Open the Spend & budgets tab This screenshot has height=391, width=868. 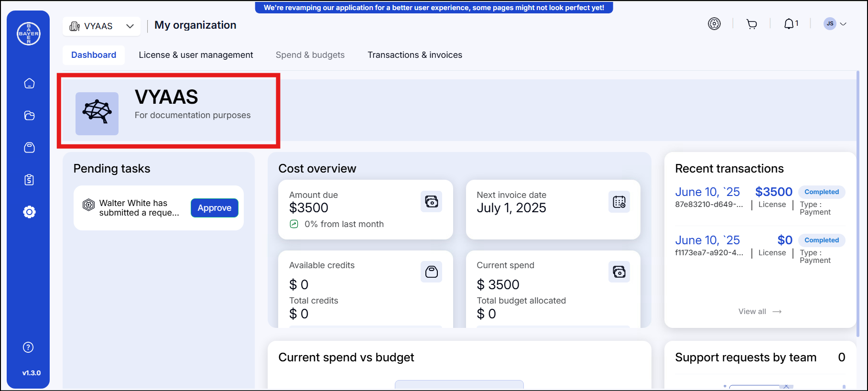(310, 55)
